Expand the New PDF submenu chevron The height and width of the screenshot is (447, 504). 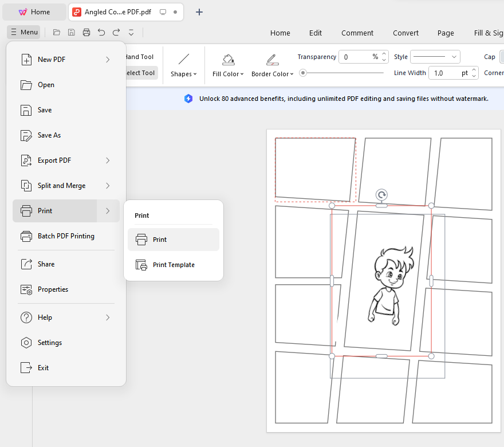point(108,59)
